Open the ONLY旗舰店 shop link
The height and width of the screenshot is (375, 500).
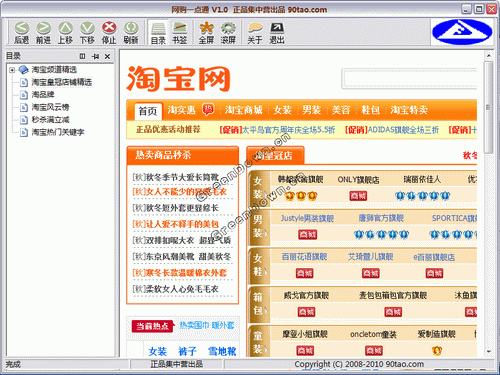[358, 180]
